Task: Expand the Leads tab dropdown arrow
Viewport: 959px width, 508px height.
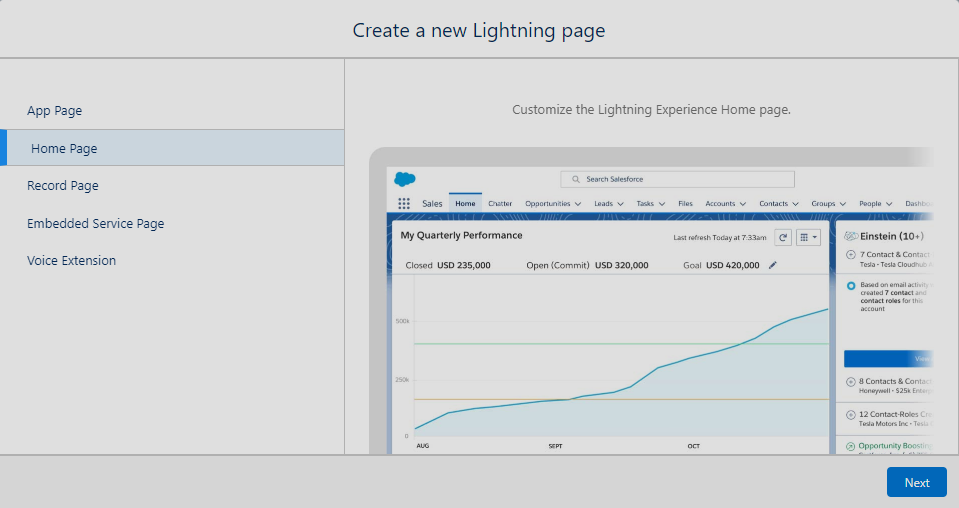Action: (620, 204)
